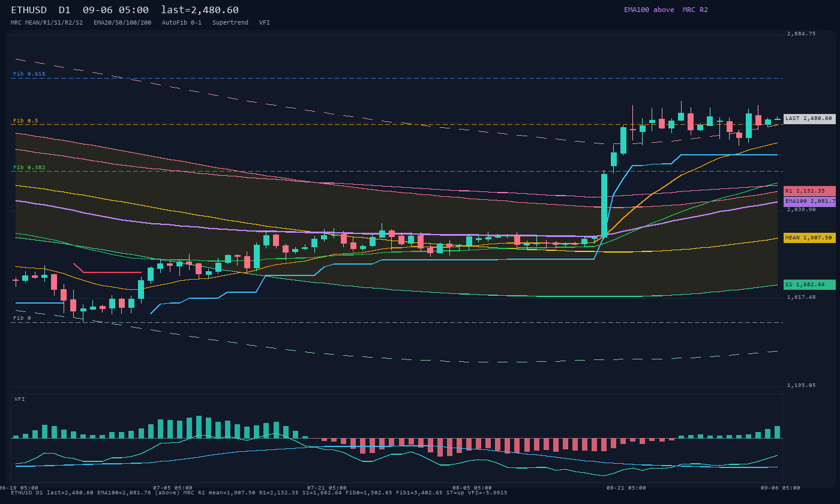Image resolution: width=840 pixels, height=504 pixels.
Task: Select the EMA100 price tag on the axis
Action: pos(809,202)
